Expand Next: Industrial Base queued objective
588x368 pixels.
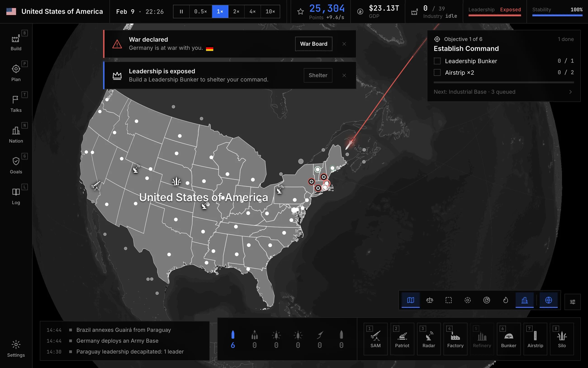504,92
